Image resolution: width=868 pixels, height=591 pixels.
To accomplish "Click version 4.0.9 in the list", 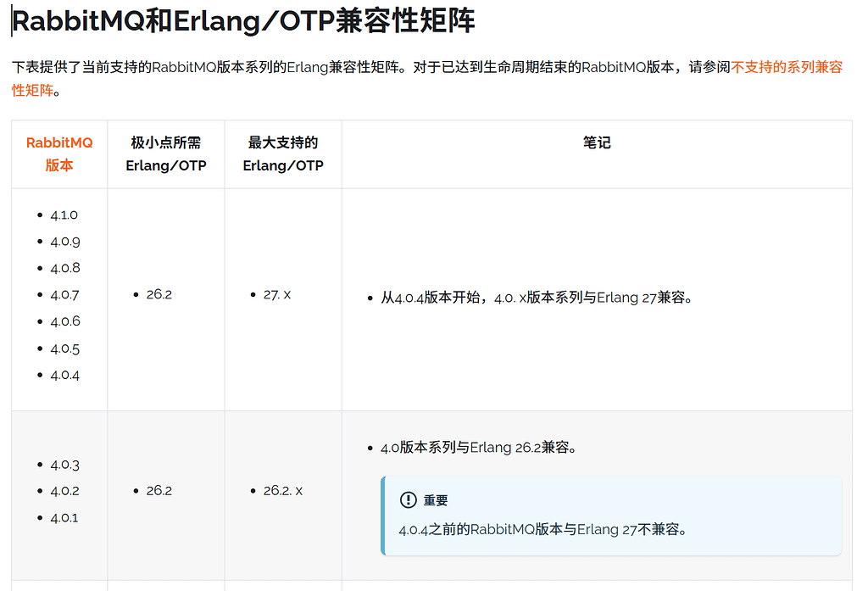I will coord(65,242).
